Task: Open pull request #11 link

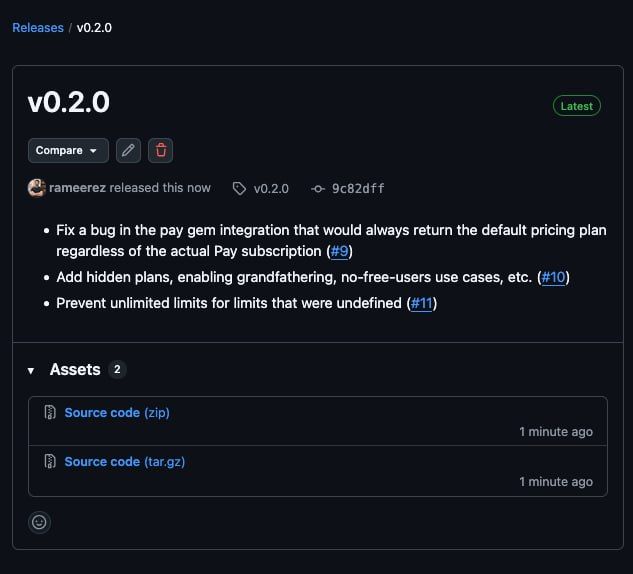Action: [x=421, y=303]
